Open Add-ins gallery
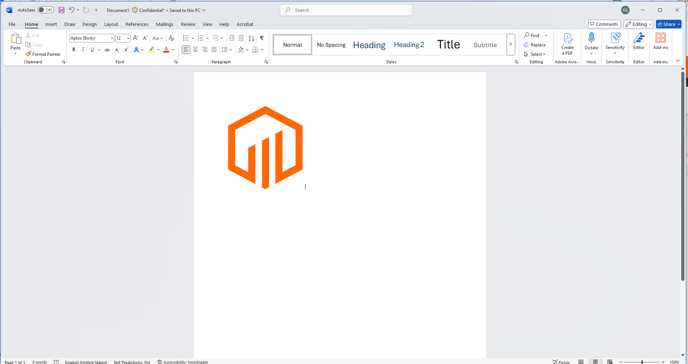Viewport: 688px width, 364px height. click(660, 42)
